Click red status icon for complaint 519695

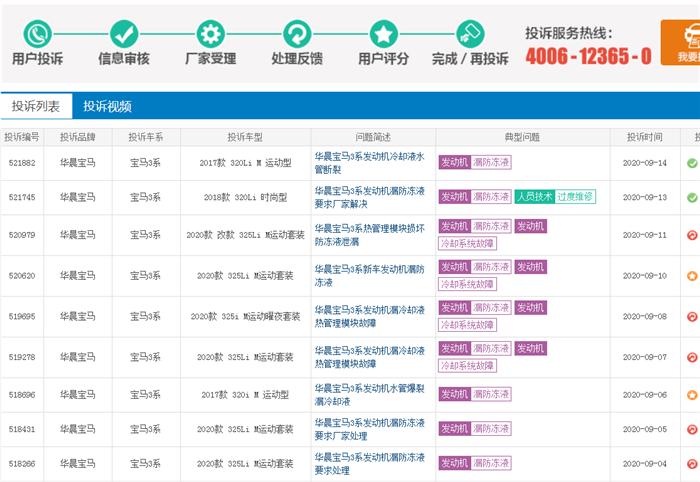tap(692, 316)
